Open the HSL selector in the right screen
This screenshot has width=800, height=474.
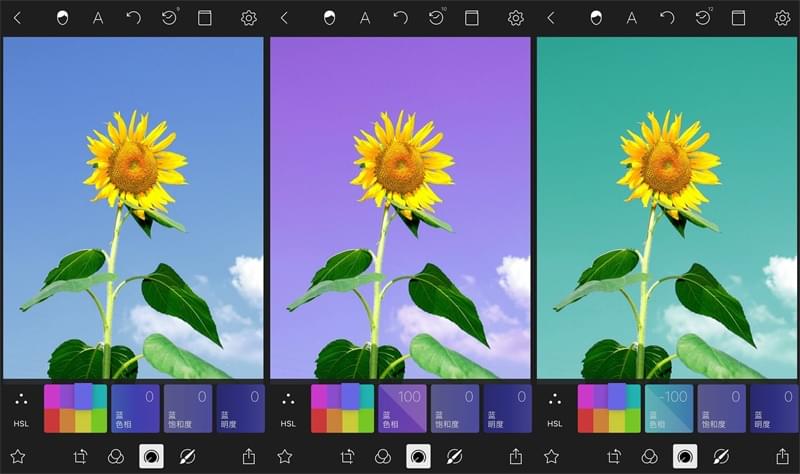pyautogui.click(x=555, y=408)
